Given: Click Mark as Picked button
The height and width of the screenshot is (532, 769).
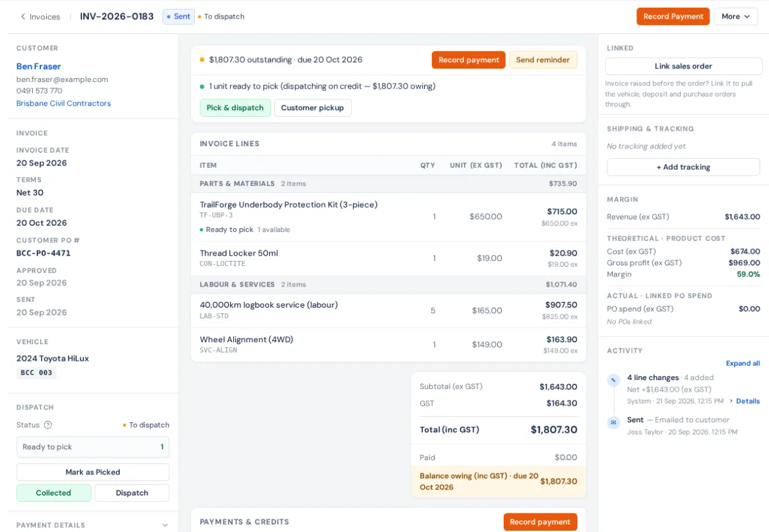Looking at the screenshot, I should pyautogui.click(x=93, y=472).
